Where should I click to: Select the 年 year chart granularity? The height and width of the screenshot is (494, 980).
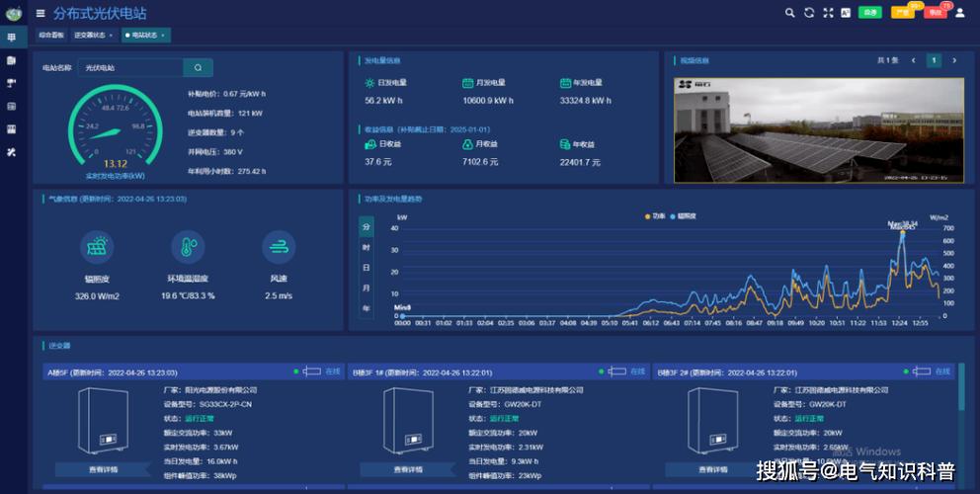coord(367,308)
